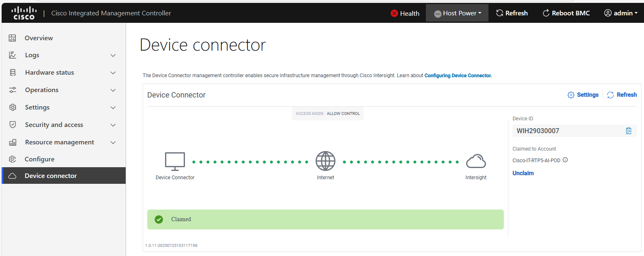Viewport: 644px width, 256px height.
Task: Open the Host Power dropdown
Action: (457, 13)
